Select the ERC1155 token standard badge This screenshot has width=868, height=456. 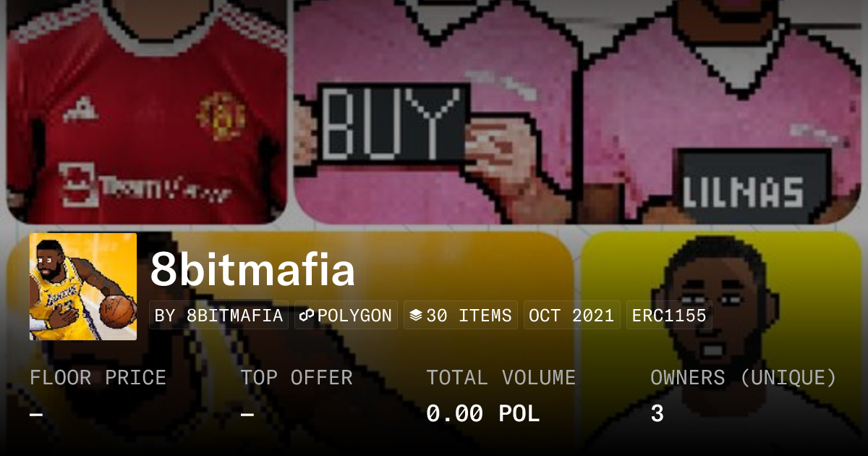670,316
